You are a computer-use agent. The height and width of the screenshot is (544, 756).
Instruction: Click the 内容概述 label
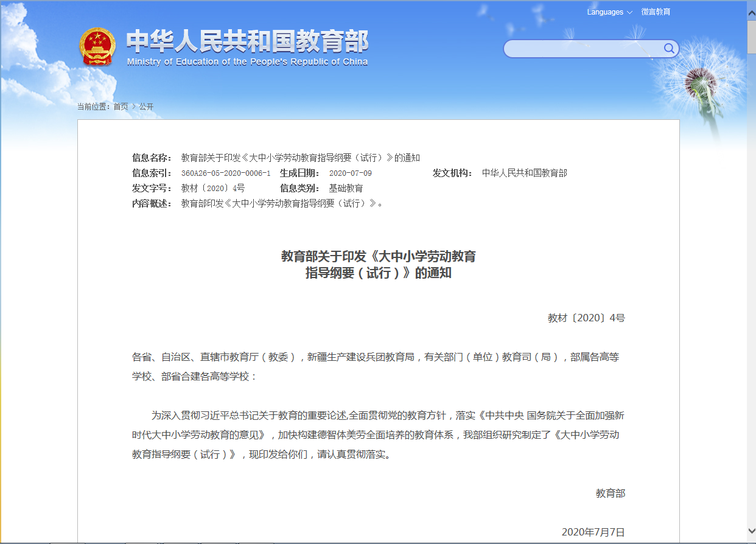pos(152,204)
